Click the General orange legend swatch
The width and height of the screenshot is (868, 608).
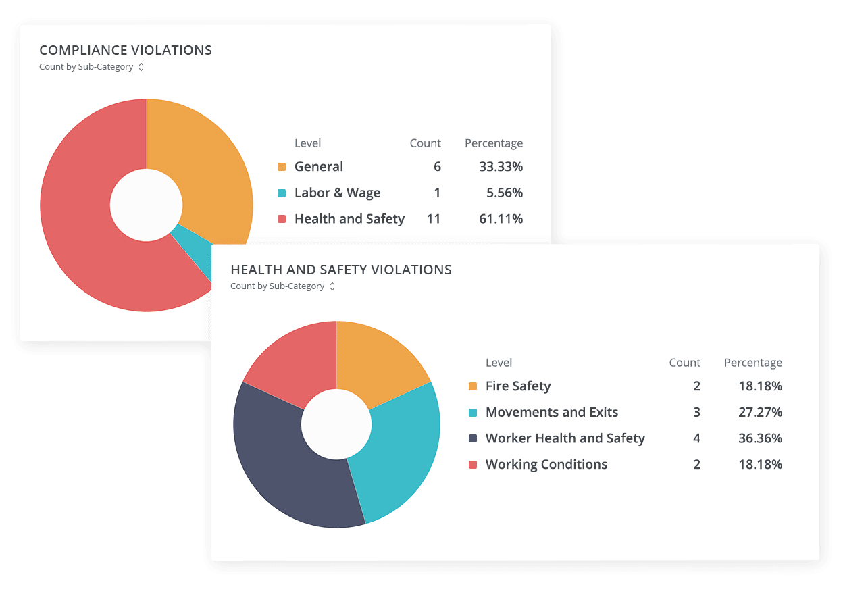point(282,167)
